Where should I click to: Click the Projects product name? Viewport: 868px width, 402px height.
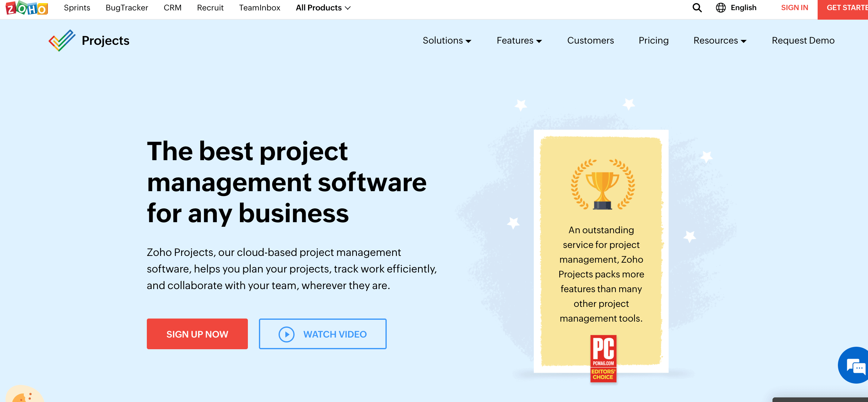click(x=105, y=41)
